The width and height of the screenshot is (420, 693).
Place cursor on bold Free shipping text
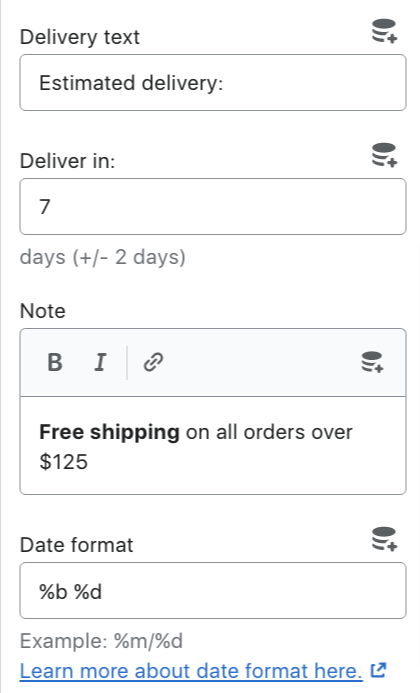pyautogui.click(x=109, y=432)
